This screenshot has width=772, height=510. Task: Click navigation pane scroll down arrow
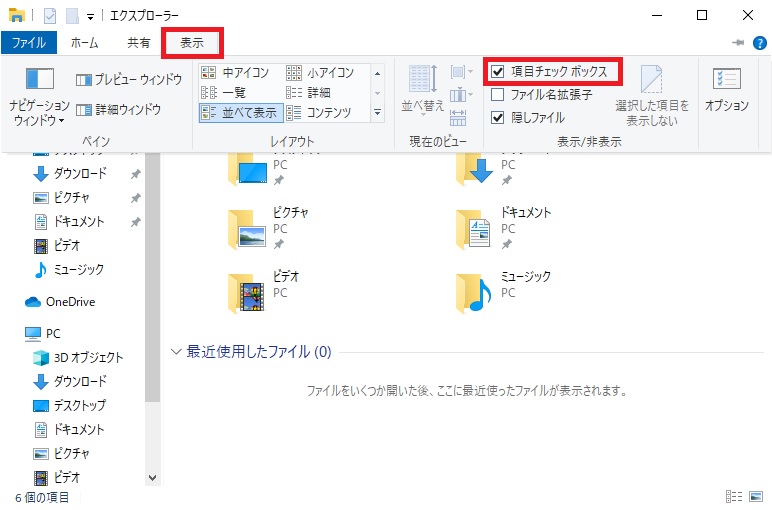[x=153, y=478]
